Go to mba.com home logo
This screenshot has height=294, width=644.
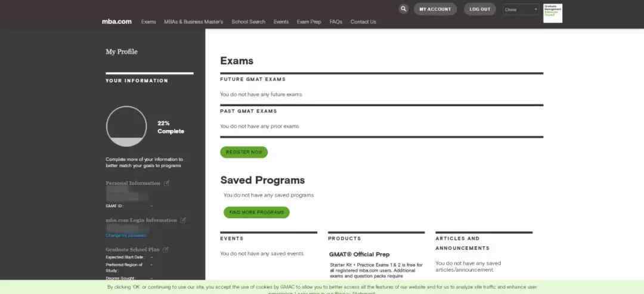point(117,21)
